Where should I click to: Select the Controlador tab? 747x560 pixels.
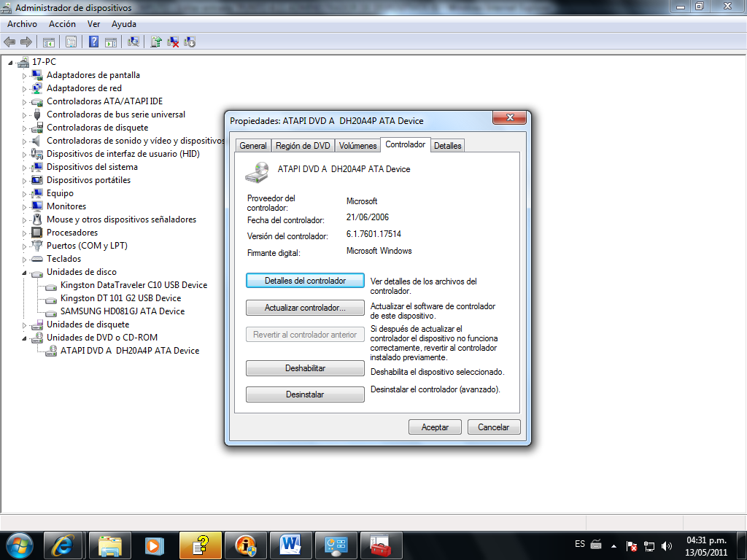click(406, 145)
